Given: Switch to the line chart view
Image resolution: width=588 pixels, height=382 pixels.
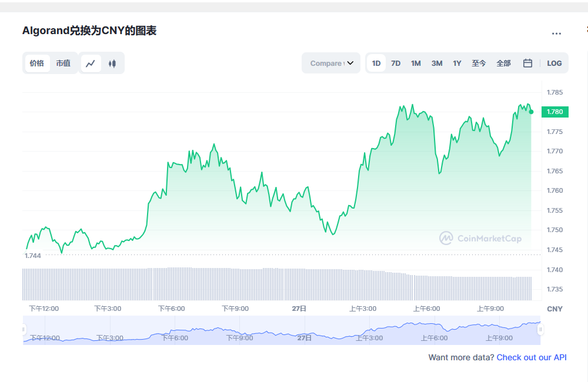Looking at the screenshot, I should coord(91,63).
